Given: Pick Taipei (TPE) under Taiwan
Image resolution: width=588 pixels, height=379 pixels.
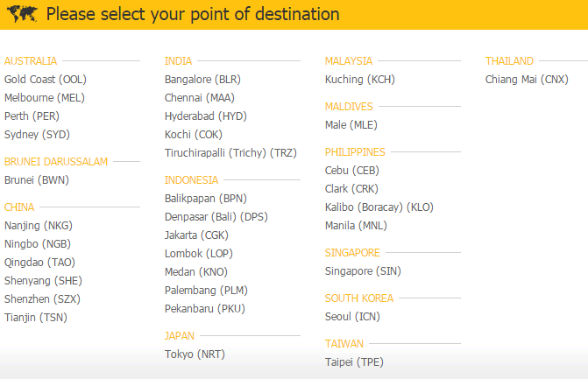Looking at the screenshot, I should pos(354,362).
